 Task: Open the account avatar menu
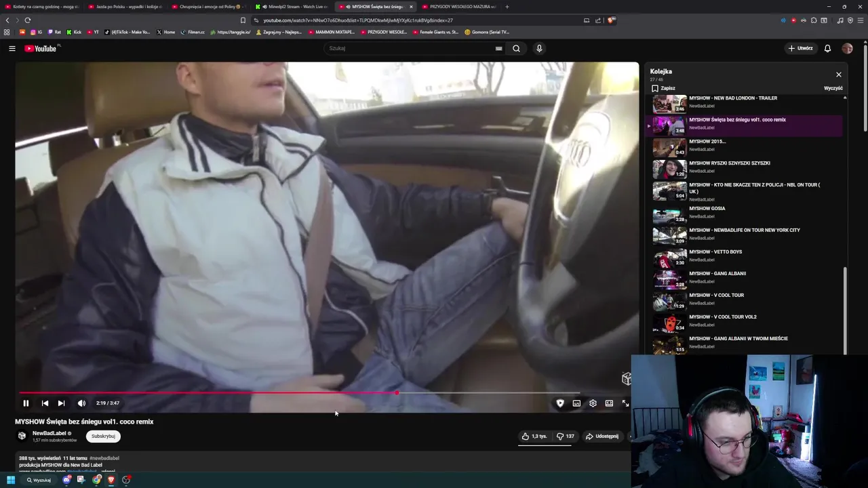[x=847, y=48]
